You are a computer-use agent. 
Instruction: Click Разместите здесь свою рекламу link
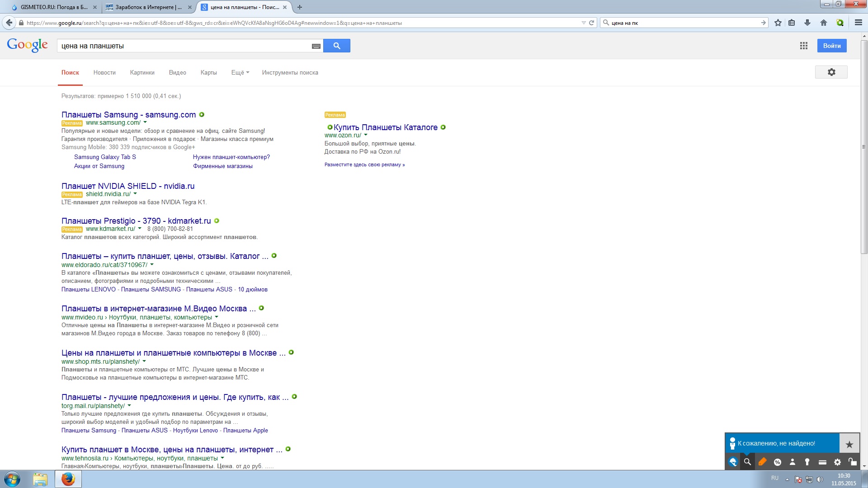pyautogui.click(x=364, y=165)
